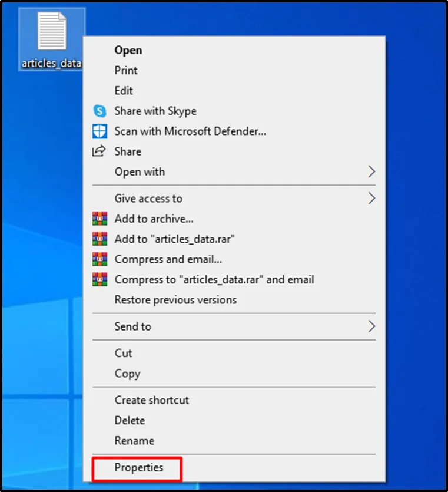
Task: Expand the Open with submenu arrow
Action: [371, 171]
